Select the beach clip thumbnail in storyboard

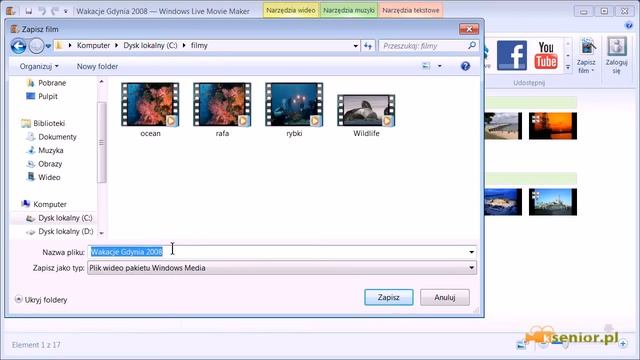(503, 126)
